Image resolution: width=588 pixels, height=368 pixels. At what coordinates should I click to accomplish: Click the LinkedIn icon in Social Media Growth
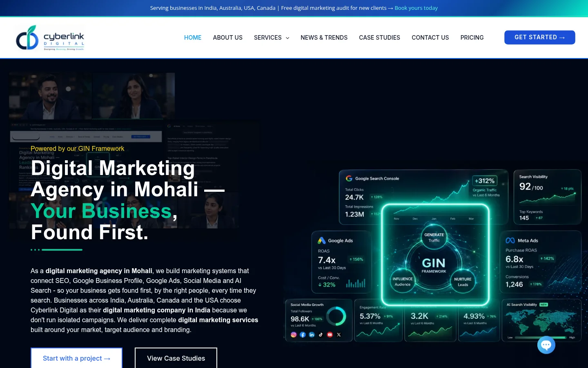tap(312, 334)
